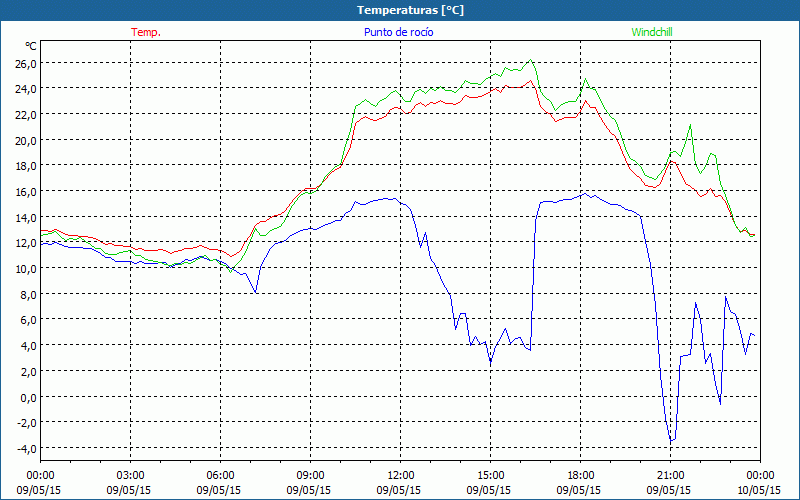Click the "06:00" time axis label
The height and width of the screenshot is (500, 800).
coord(220,476)
